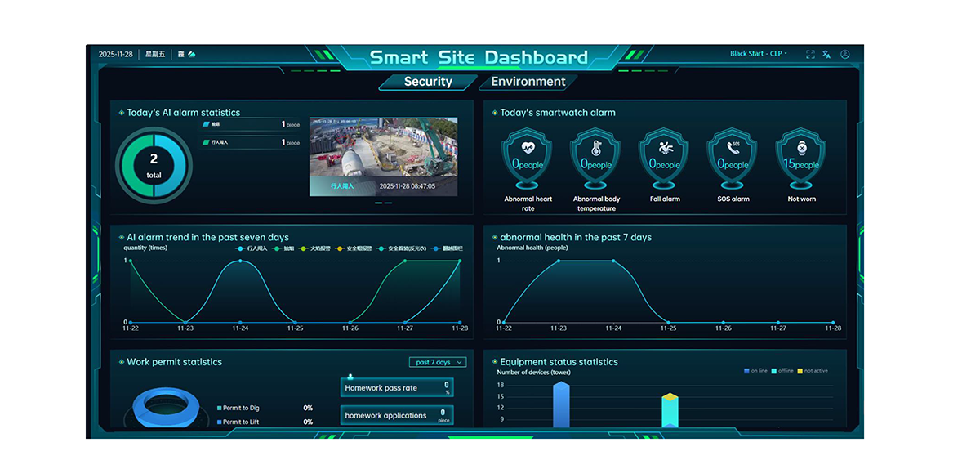Toggle the Permit to Dig legend entry

coord(241,408)
